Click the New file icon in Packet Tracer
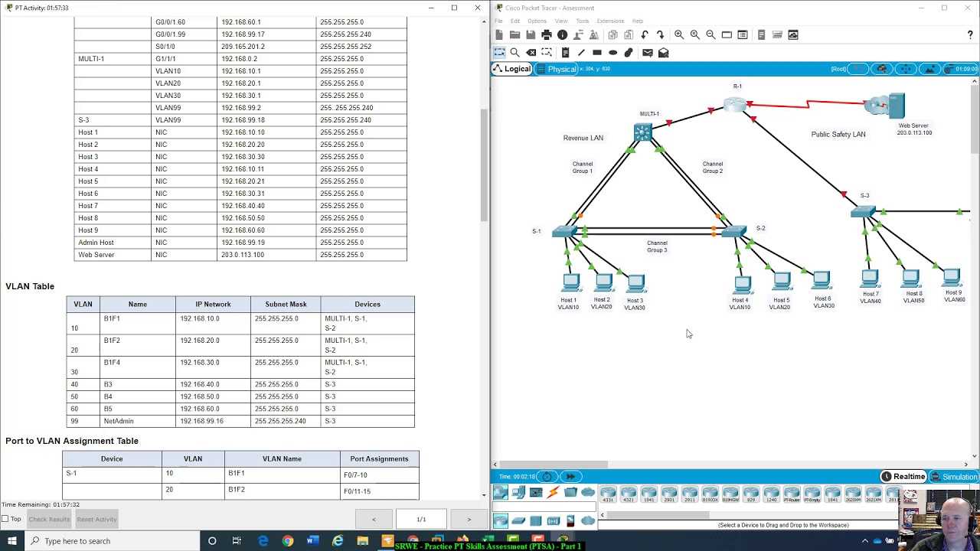This screenshot has height=551, width=980. point(499,34)
